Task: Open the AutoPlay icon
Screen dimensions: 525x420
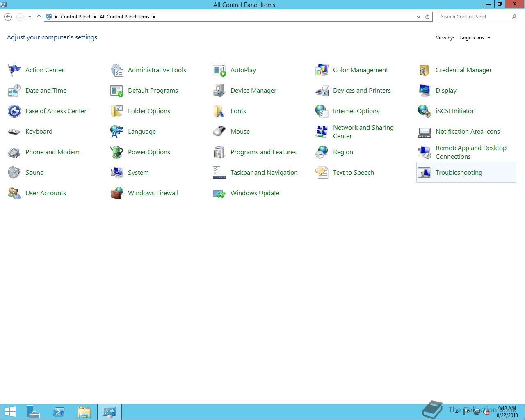Action: tap(219, 70)
